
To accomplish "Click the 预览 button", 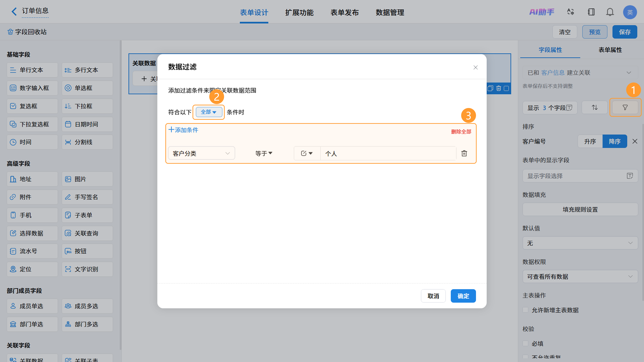I will pyautogui.click(x=595, y=32).
